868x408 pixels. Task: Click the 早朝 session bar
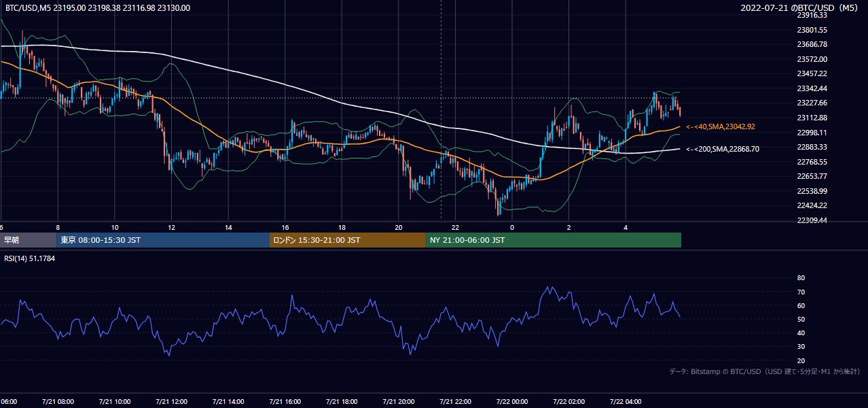pos(28,240)
